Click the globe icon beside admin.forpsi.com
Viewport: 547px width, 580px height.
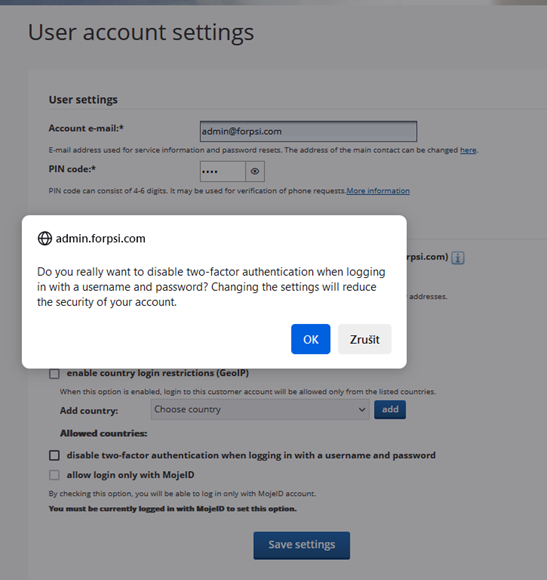45,239
